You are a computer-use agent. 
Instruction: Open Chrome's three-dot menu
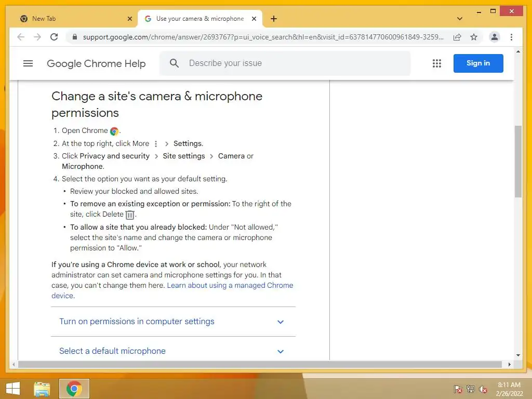tap(511, 37)
